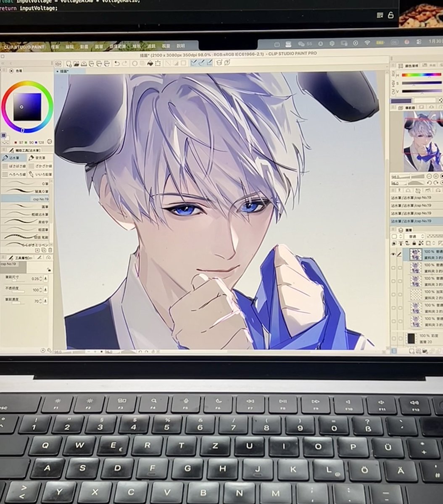This screenshot has height=504, width=443.
Task: Click the new raster layer icon in layer panel bottom
Action: [411, 351]
